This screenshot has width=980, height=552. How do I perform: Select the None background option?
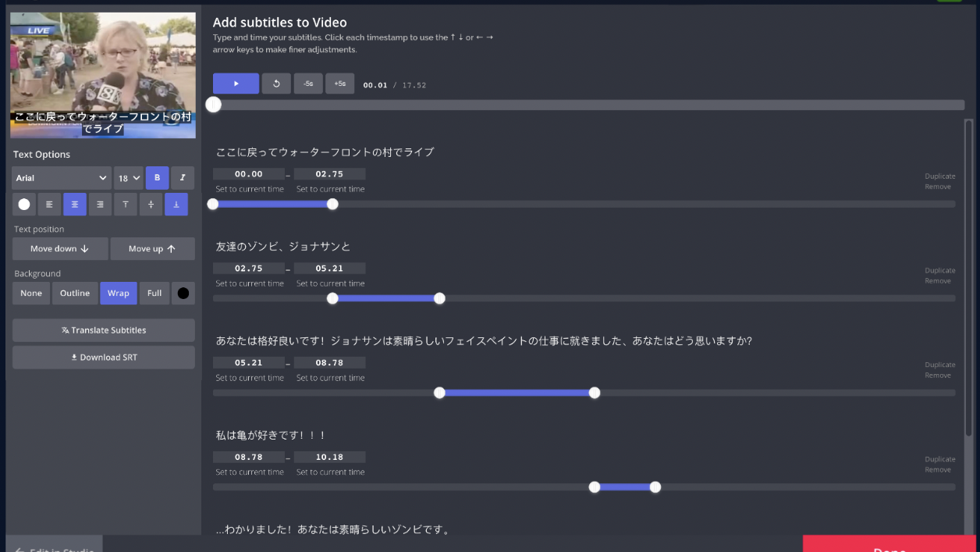tap(31, 293)
